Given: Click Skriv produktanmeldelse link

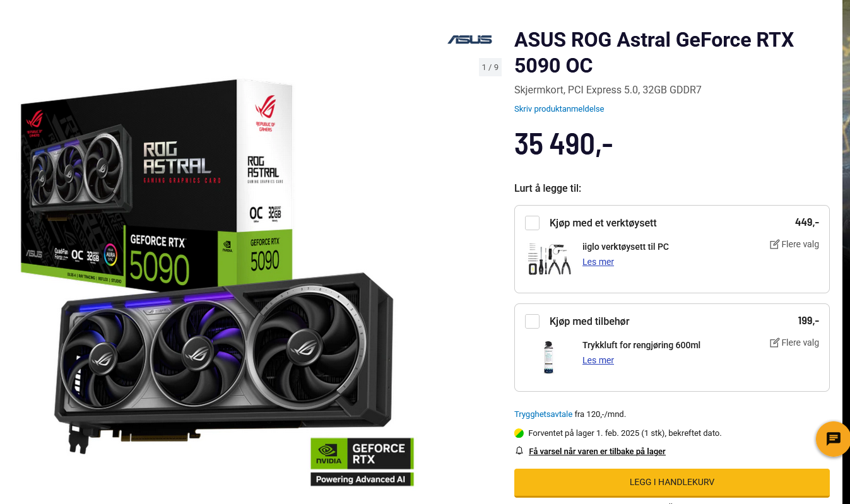Looking at the screenshot, I should pos(559,108).
